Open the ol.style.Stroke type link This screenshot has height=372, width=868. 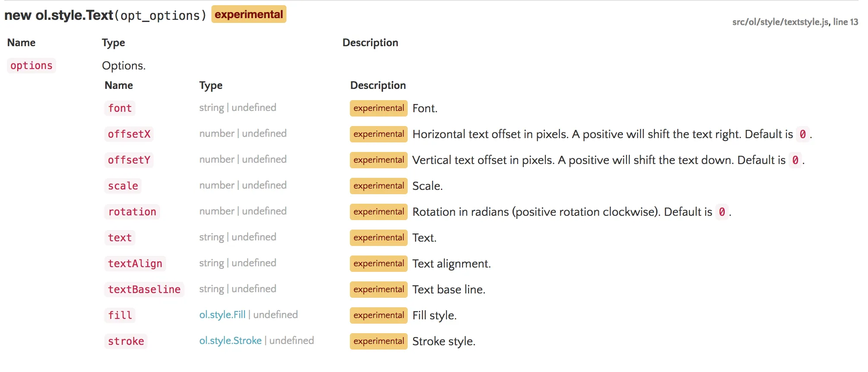click(230, 340)
